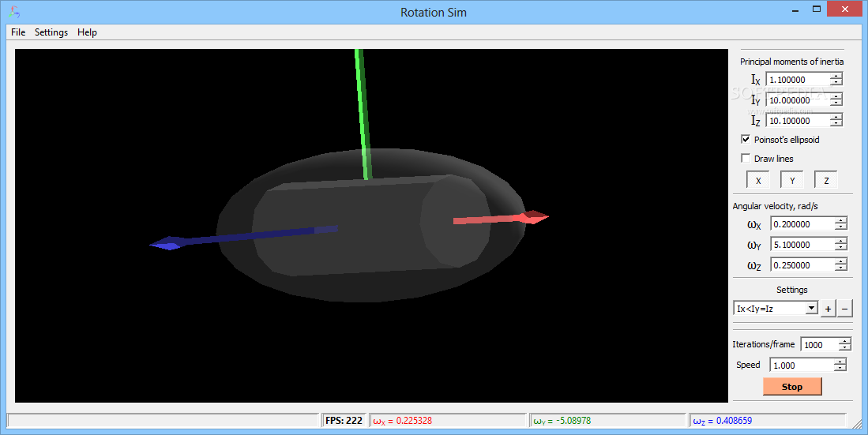Decrease Iz using the down spinner arrow
868x435 pixels.
click(x=836, y=123)
